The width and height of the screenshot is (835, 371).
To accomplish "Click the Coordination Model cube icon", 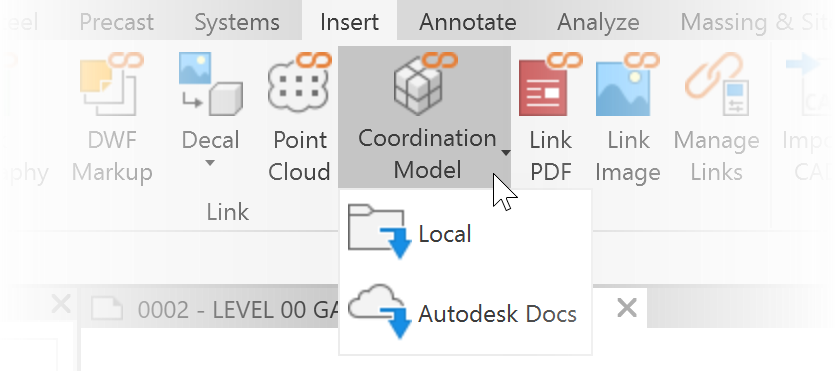I will point(424,84).
